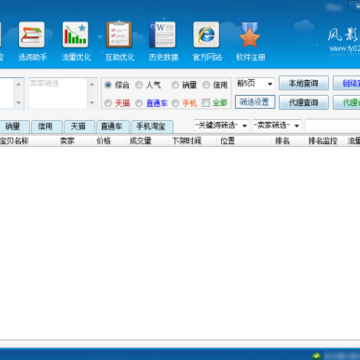The image size is (360, 360).
Task: Click up arrow of leftmost keyword box scrollbar
Action: (x=19, y=84)
